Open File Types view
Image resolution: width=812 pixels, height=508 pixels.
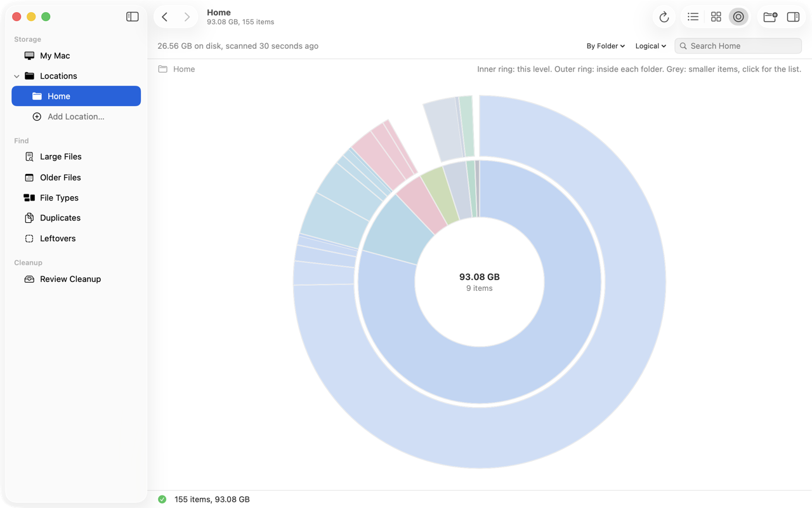point(76,198)
